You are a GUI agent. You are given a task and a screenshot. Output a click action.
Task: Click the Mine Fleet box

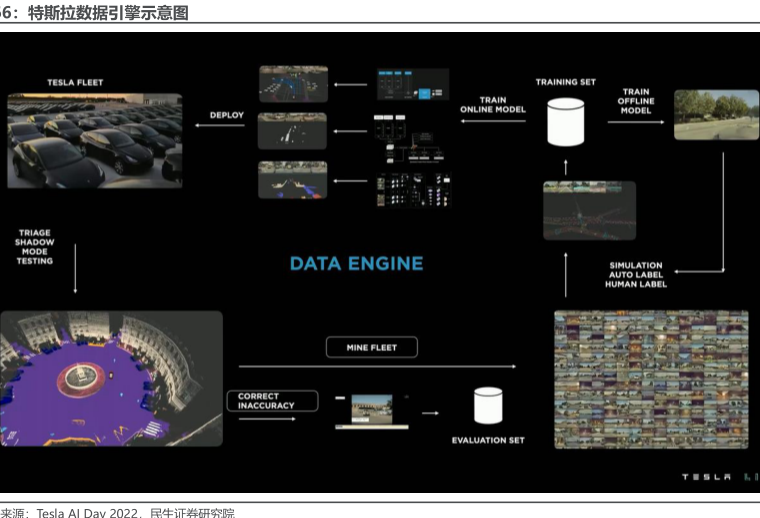pos(371,348)
